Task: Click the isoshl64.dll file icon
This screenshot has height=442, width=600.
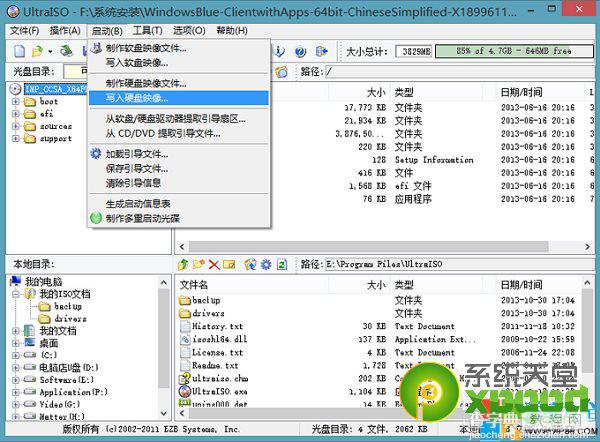Action: coord(185,339)
